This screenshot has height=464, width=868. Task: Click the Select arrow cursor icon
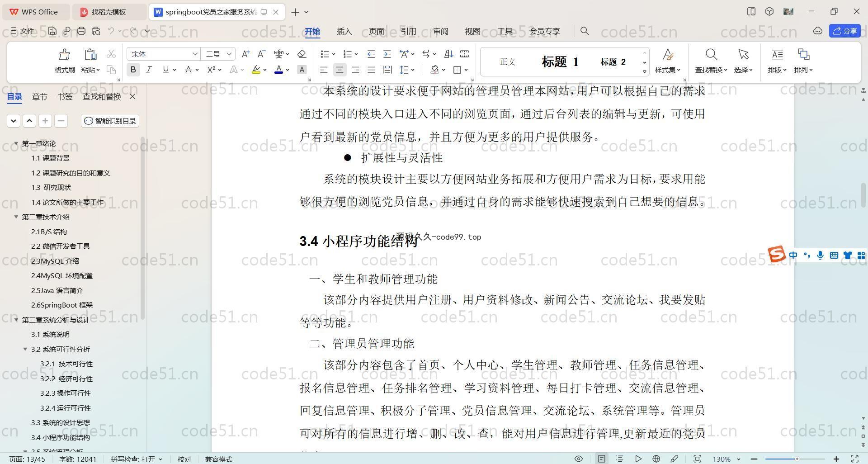tap(743, 55)
